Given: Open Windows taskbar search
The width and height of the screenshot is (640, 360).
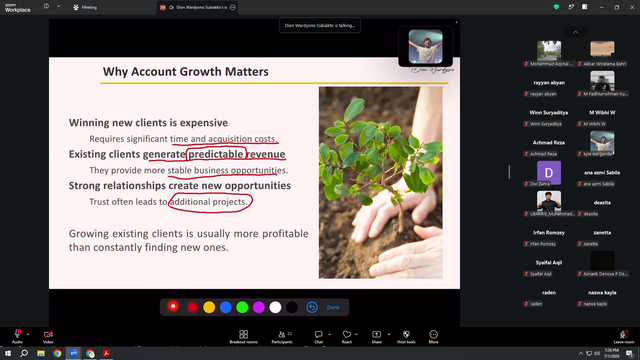Looking at the screenshot, I should [24, 353].
